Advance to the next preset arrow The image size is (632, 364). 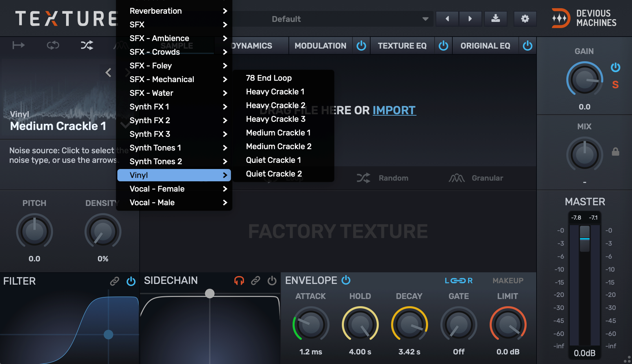tap(470, 19)
